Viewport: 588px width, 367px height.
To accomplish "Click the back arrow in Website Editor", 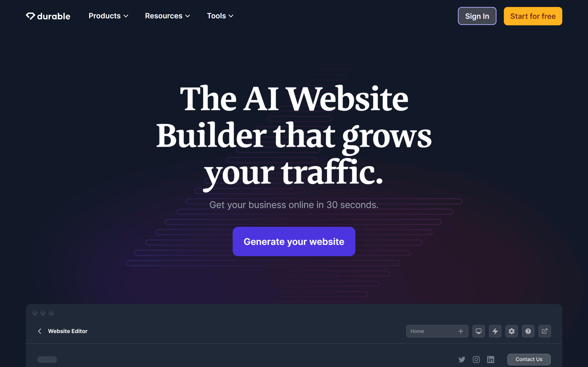I will [x=39, y=331].
